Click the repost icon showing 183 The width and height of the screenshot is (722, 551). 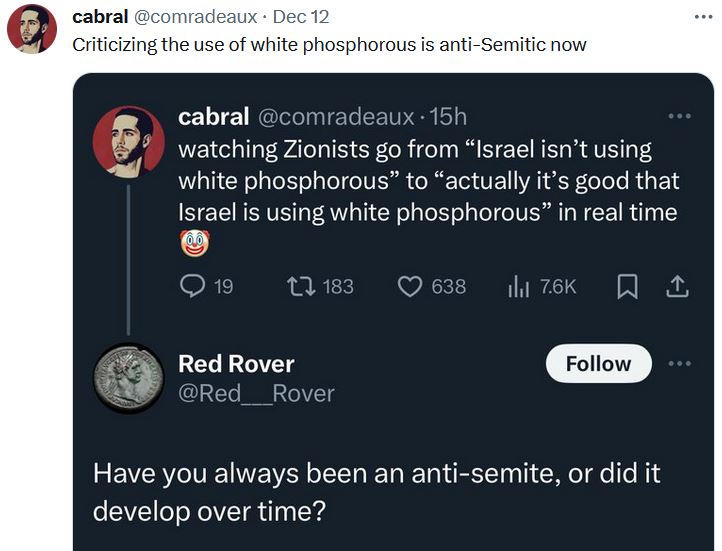299,286
